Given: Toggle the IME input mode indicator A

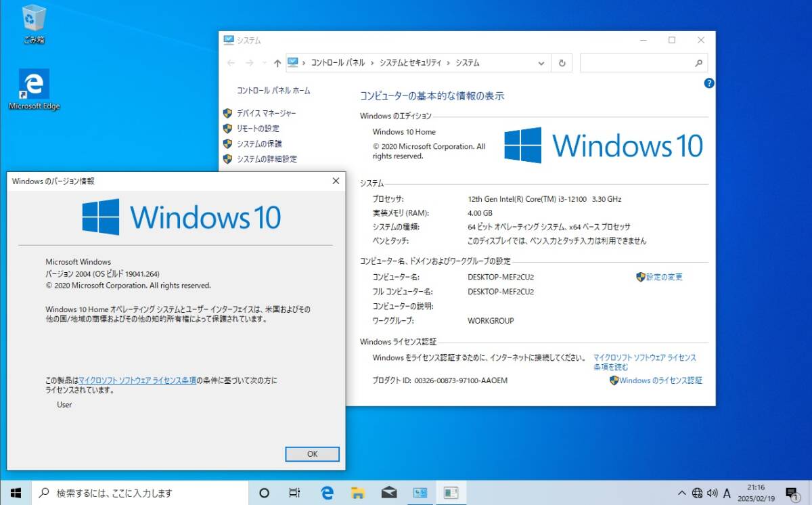Looking at the screenshot, I should click(x=727, y=493).
